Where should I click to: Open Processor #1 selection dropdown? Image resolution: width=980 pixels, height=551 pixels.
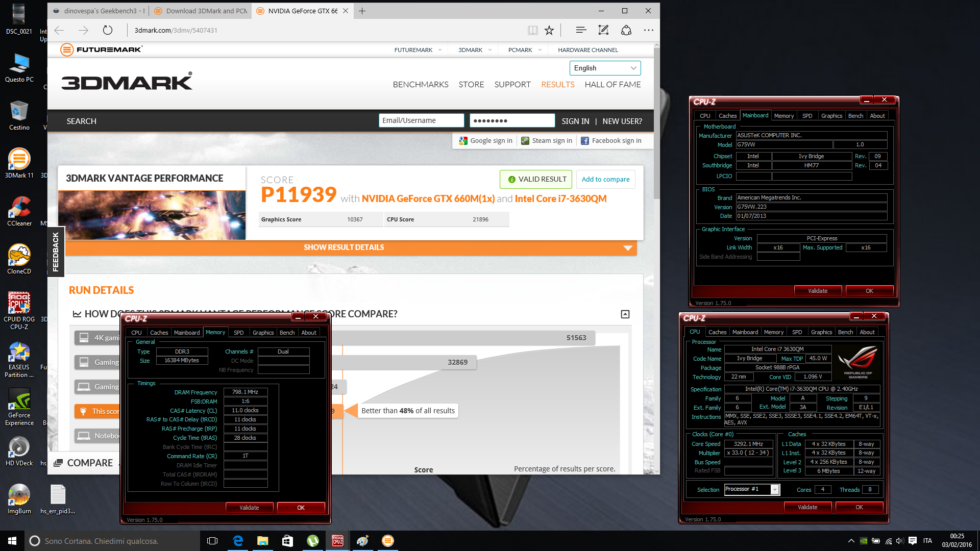pos(752,489)
